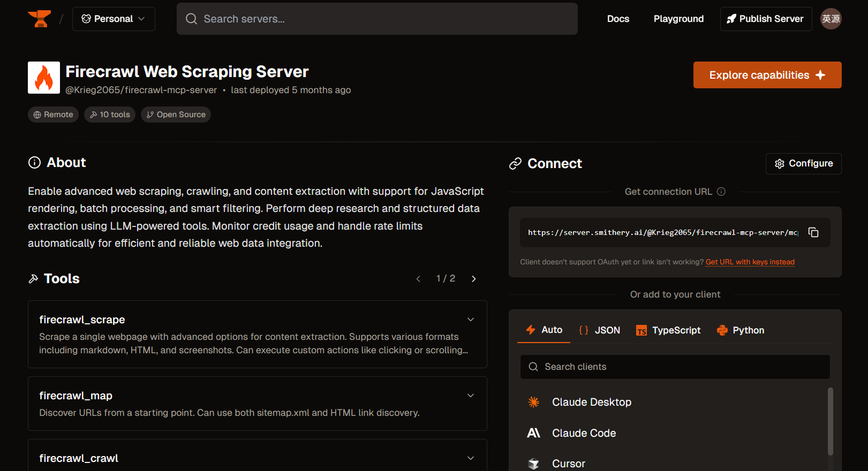
Task: Click the connection URL info icon
Action: 721,192
